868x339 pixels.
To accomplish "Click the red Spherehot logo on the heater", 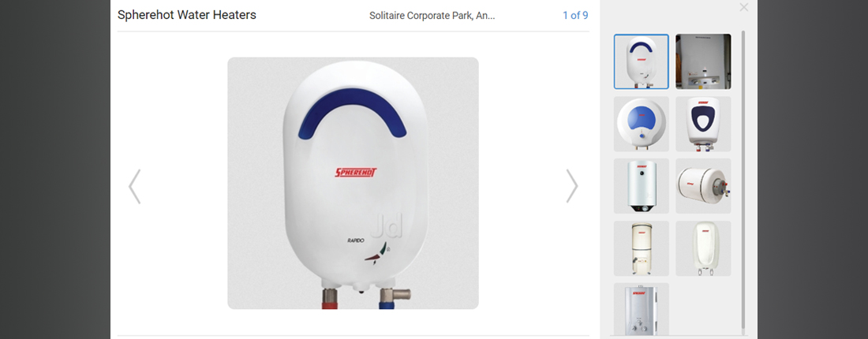I will tap(356, 172).
